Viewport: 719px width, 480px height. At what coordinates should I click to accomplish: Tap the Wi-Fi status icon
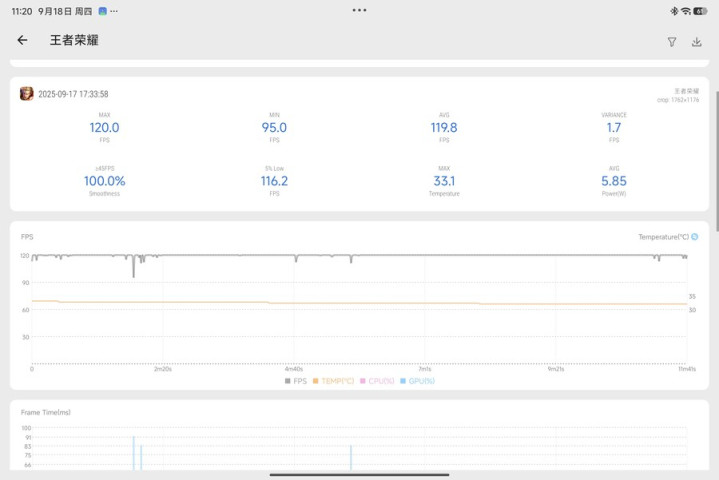(x=685, y=10)
